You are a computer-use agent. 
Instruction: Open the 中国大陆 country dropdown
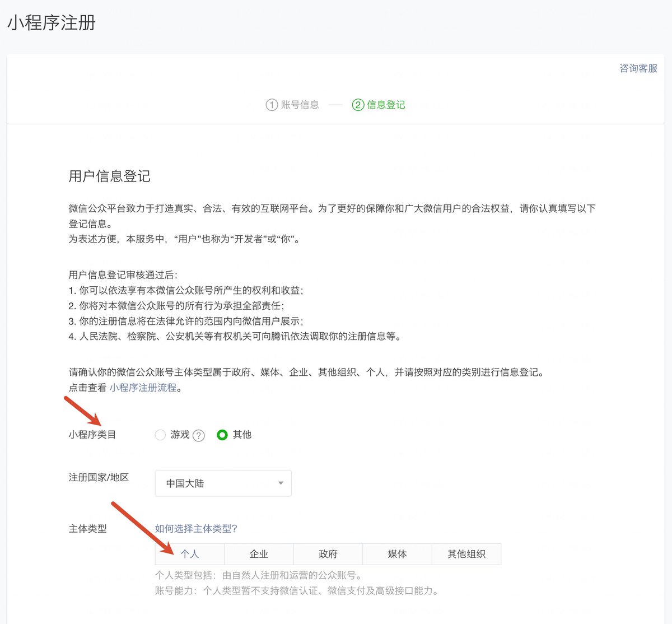(x=223, y=483)
